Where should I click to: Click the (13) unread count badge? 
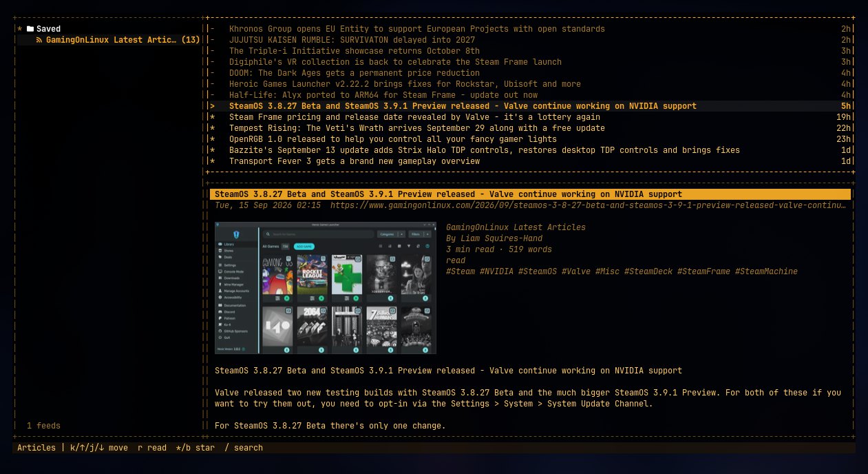pos(191,40)
